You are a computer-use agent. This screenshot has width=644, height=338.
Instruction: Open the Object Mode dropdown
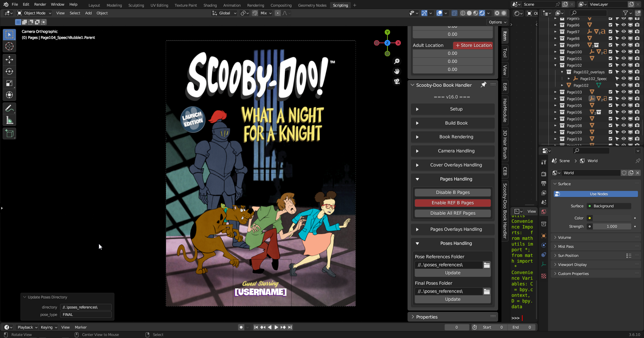(34, 13)
